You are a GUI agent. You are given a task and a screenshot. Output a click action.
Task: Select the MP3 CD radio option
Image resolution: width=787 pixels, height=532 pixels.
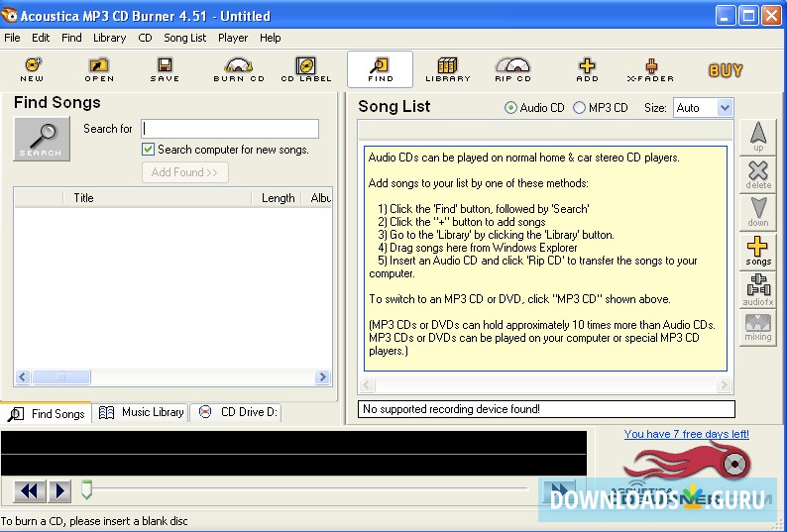click(x=579, y=107)
